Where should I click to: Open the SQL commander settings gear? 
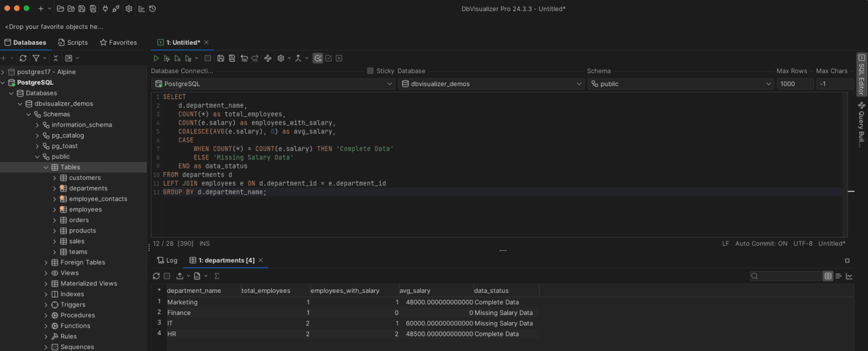282,58
